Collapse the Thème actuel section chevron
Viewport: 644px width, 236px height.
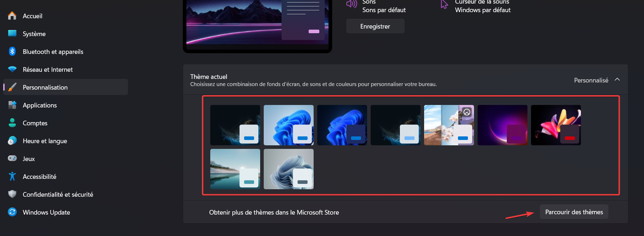pyautogui.click(x=617, y=80)
